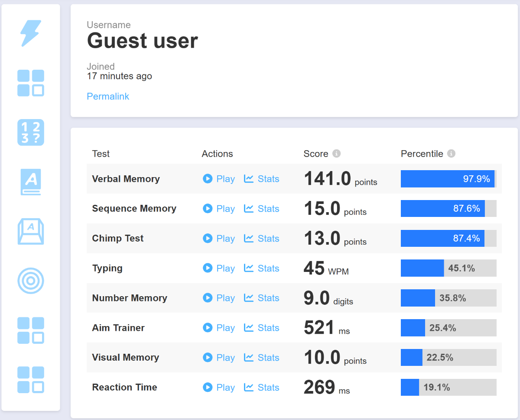Screen dimensions: 520x420
Task: Click the Guest user username heading
Action: click(143, 41)
